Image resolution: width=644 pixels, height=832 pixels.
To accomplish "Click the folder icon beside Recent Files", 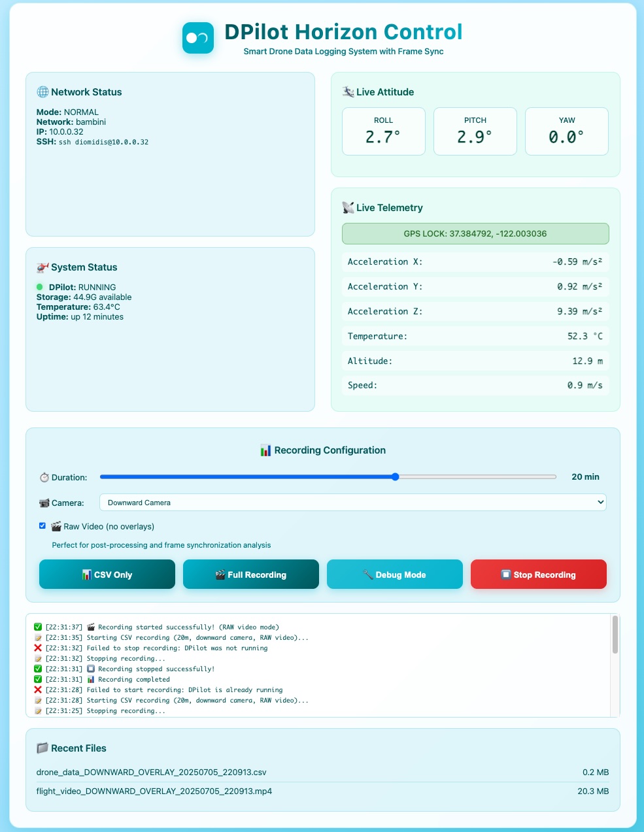I will point(42,748).
